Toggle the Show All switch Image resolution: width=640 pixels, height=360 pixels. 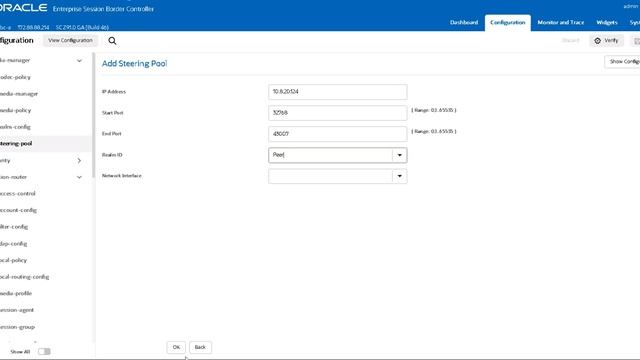click(x=44, y=351)
